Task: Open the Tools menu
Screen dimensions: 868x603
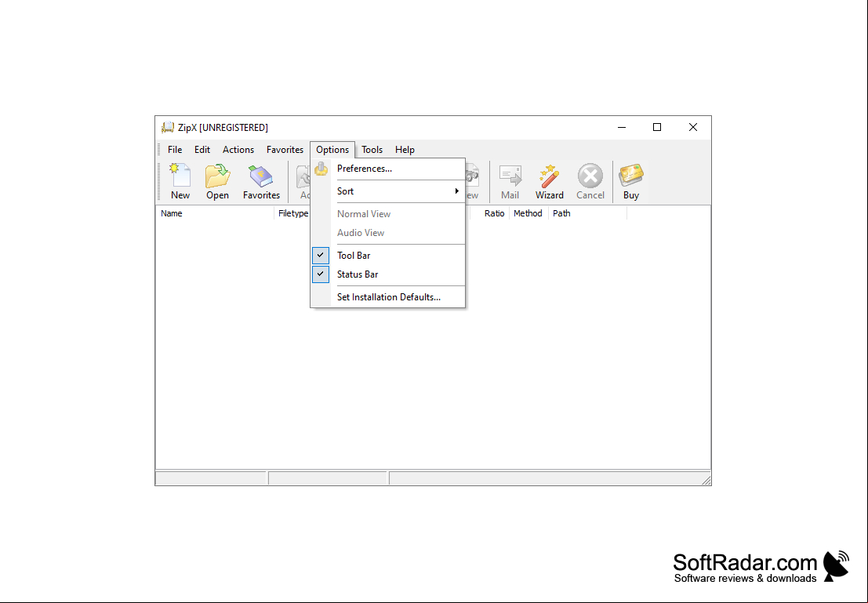Action: pyautogui.click(x=372, y=150)
